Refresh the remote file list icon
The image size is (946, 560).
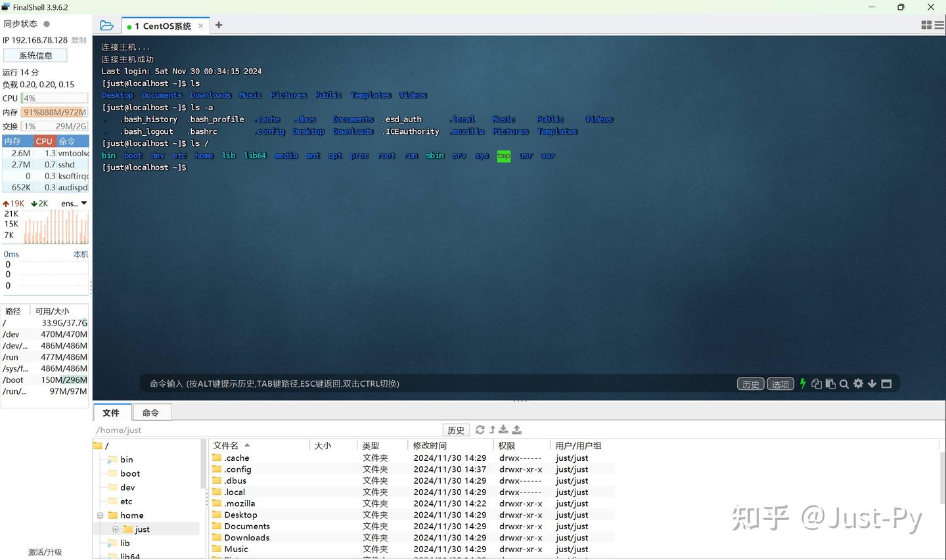(x=480, y=429)
